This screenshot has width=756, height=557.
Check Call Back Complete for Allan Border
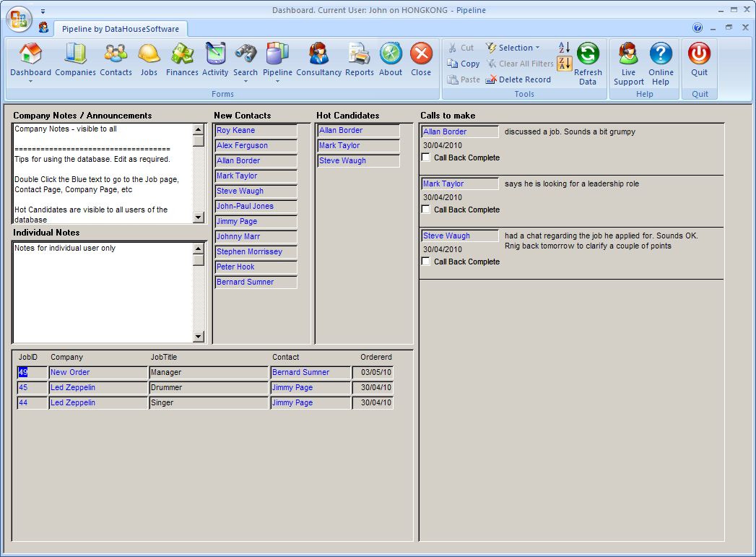tap(426, 157)
